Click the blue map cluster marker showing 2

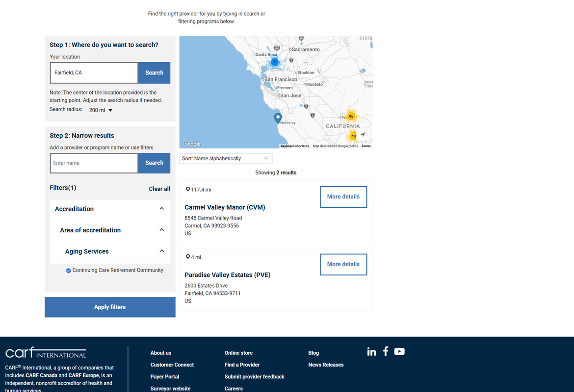[x=274, y=62]
